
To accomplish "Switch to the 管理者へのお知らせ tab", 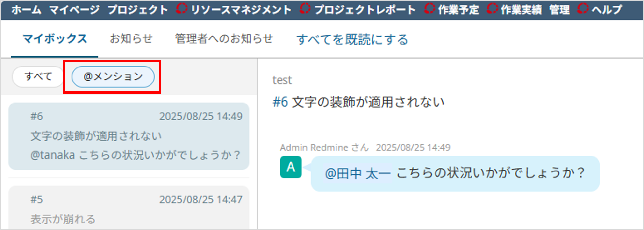I will coord(224,39).
